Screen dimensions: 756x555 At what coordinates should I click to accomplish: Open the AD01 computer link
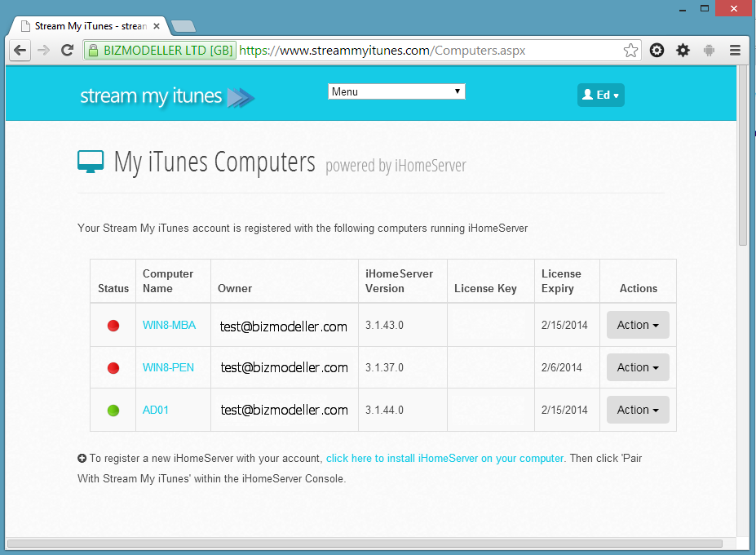coord(156,411)
